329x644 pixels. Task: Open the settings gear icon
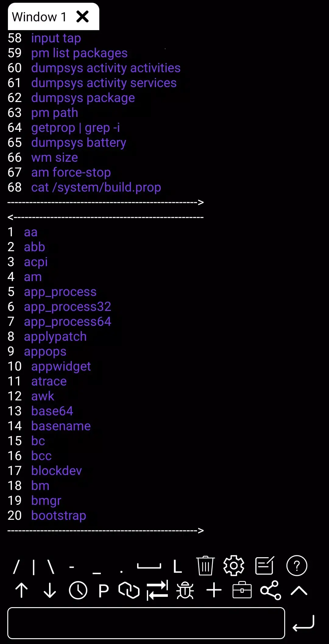234,565
